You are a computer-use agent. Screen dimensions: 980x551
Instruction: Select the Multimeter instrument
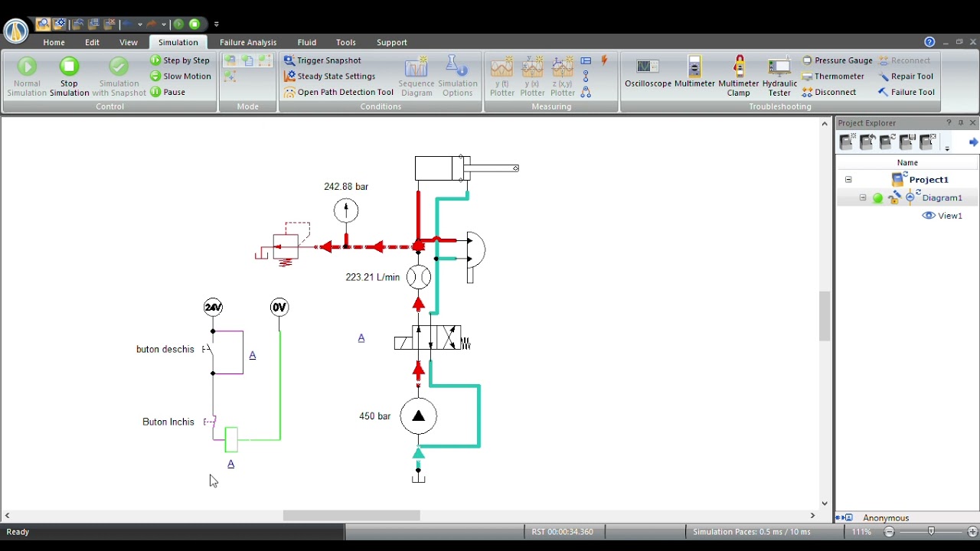694,73
